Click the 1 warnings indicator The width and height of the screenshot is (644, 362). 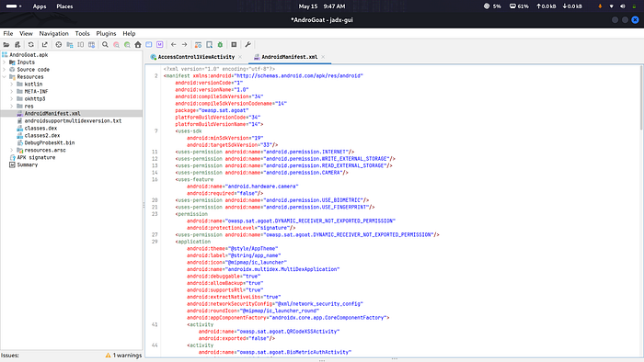[123, 356]
